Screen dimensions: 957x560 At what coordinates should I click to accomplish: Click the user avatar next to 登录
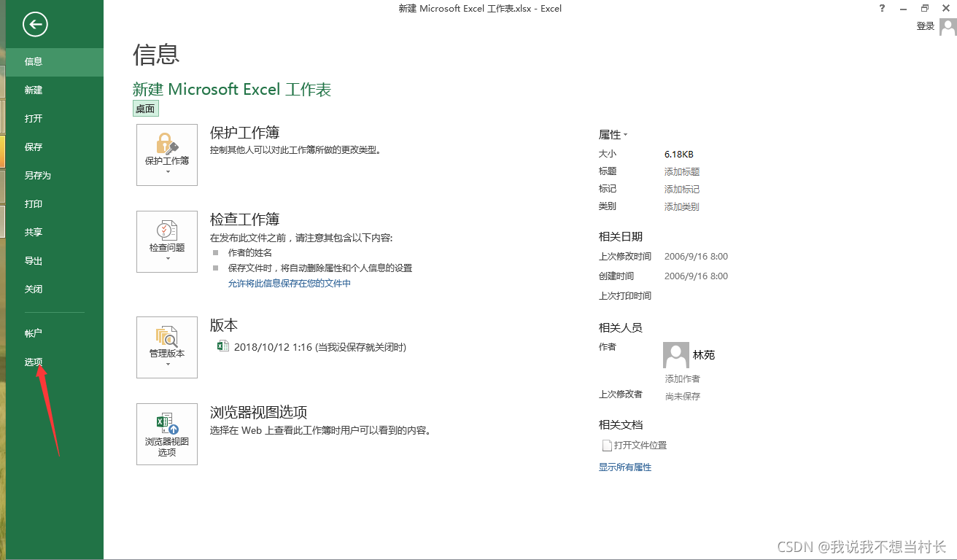click(948, 26)
